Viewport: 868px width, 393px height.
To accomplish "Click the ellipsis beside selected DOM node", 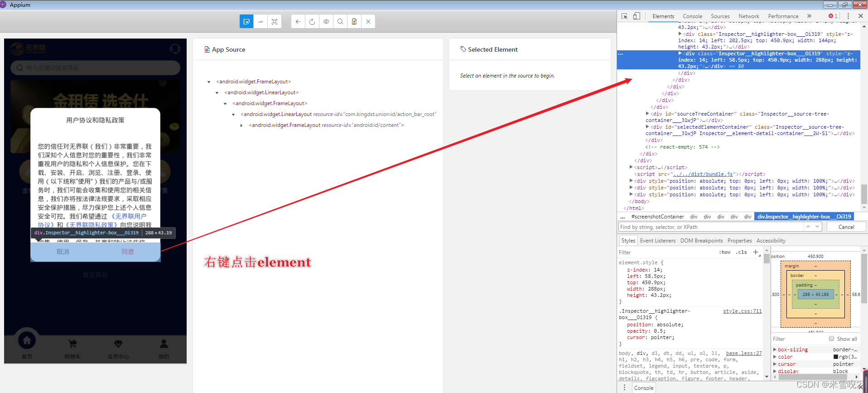I will [x=621, y=53].
